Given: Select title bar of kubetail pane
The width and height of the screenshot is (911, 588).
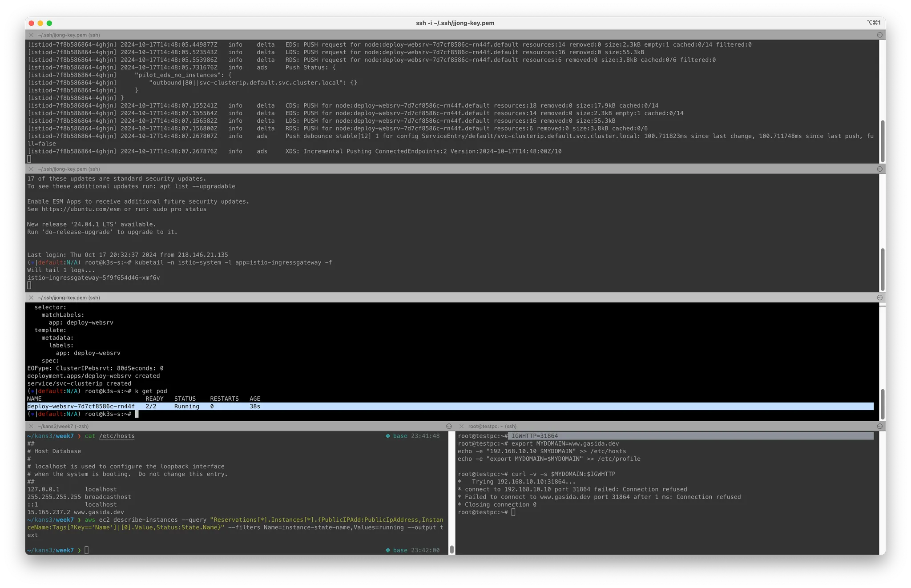Looking at the screenshot, I should (x=455, y=169).
